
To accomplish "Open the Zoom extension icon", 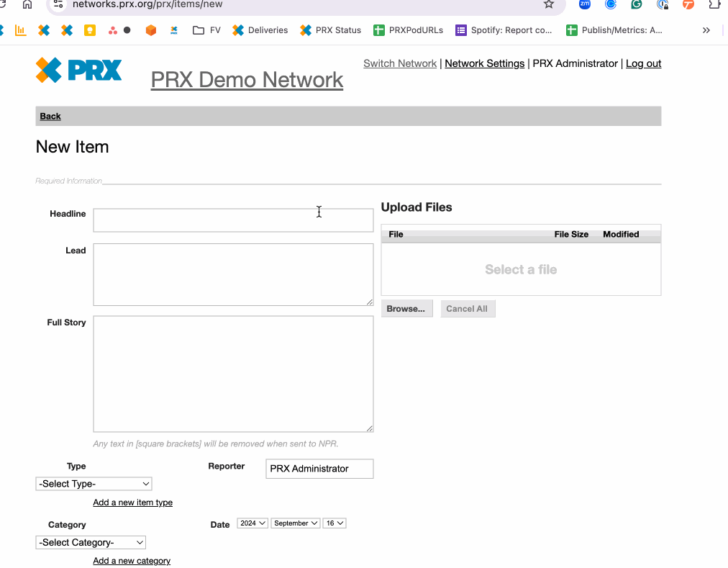I will [584, 6].
